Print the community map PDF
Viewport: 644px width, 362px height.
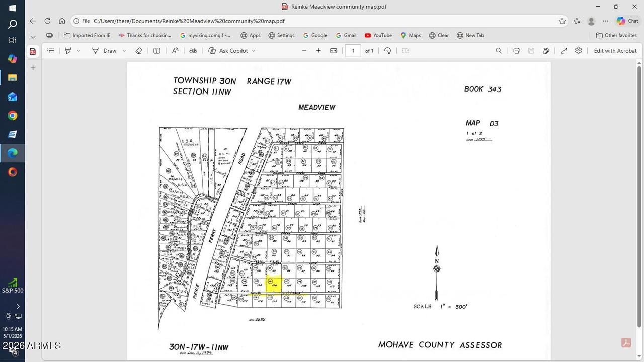point(517,51)
